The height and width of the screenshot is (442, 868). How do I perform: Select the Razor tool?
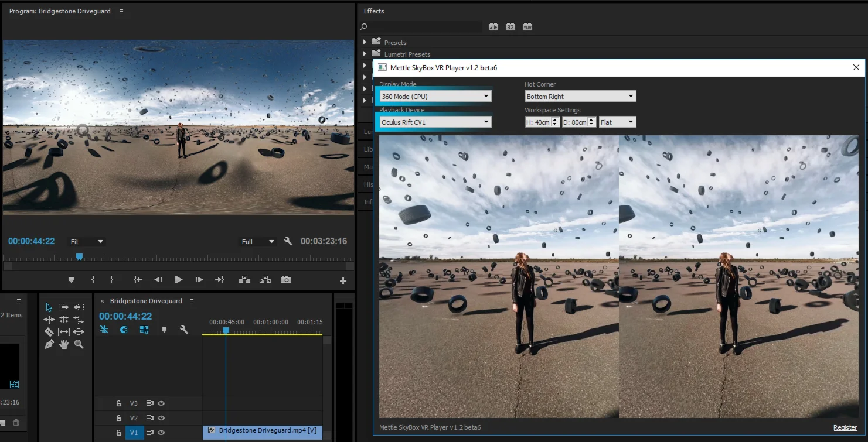(49, 332)
